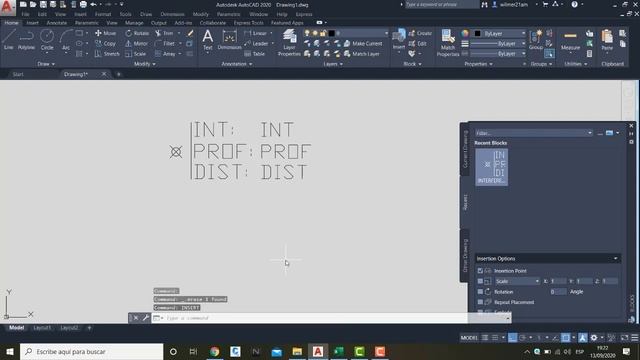Toggle grid display in status bar

[x=485, y=338]
